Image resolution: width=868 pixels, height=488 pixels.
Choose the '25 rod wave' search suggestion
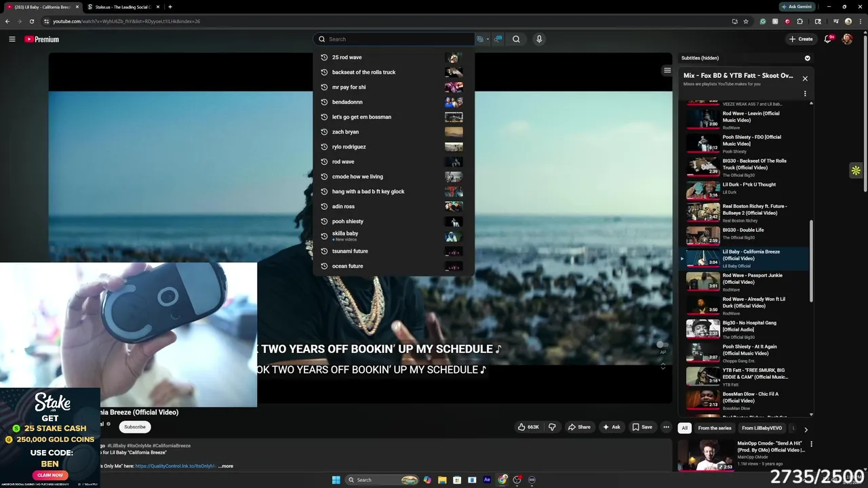[x=393, y=58]
